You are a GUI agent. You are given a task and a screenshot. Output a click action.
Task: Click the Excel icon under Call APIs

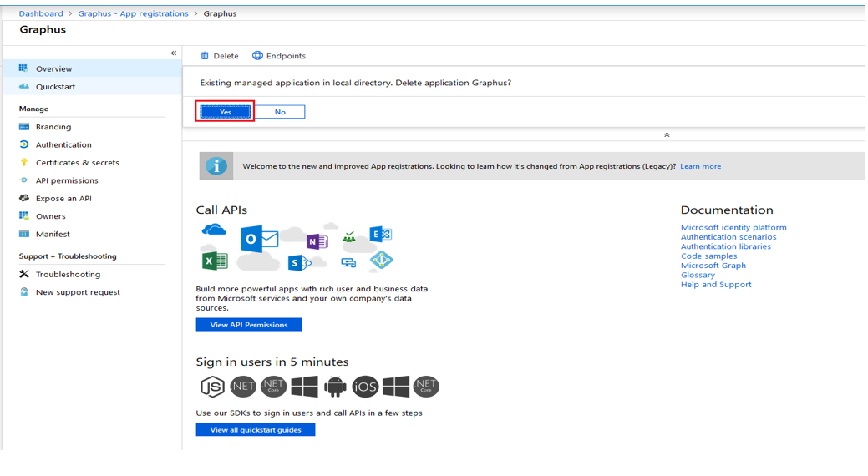coord(215,261)
